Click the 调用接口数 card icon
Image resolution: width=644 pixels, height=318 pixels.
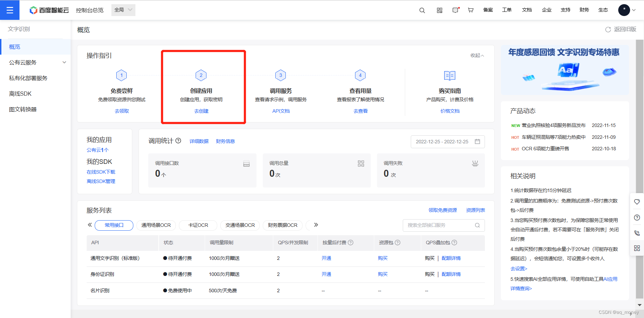pos(246,164)
